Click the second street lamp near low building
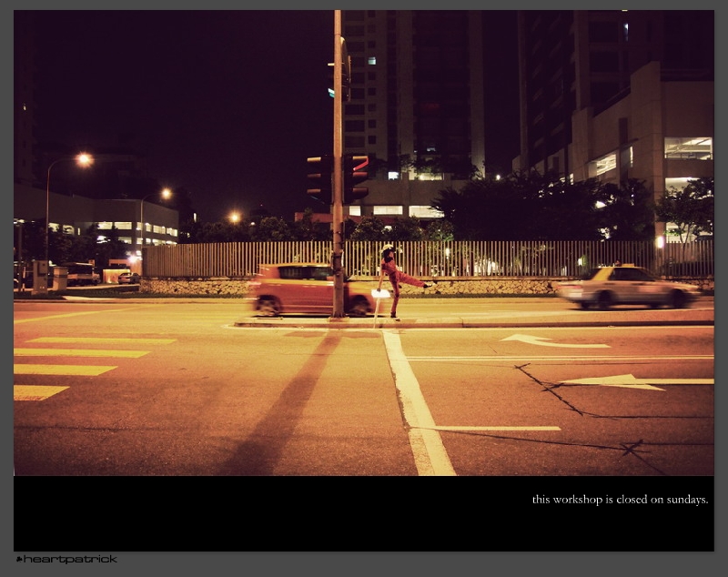Image resolution: width=728 pixels, height=577 pixels. point(166,194)
